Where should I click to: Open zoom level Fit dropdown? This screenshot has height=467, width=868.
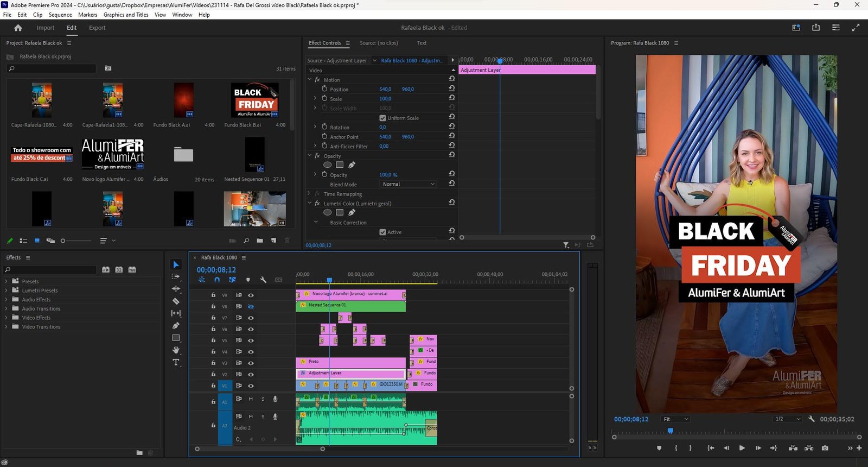pos(676,419)
